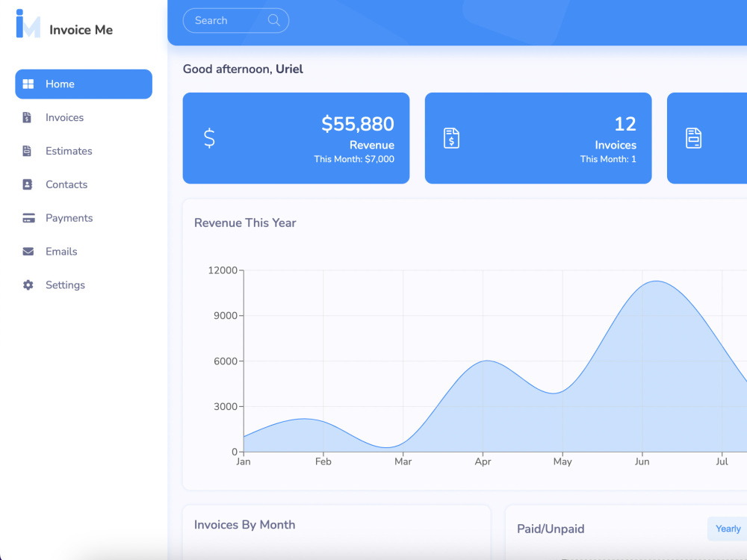
Task: Click the 9000 y-axis label
Action: point(226,315)
